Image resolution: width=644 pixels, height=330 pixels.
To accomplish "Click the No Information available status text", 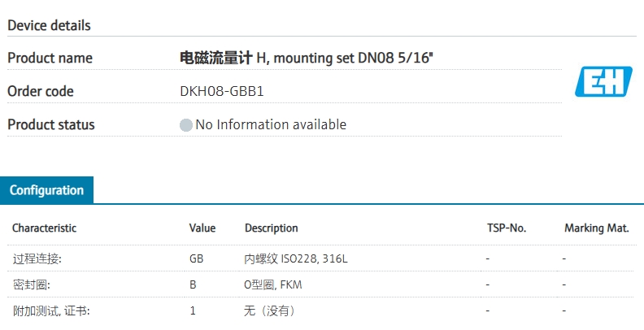I will pyautogui.click(x=271, y=124).
